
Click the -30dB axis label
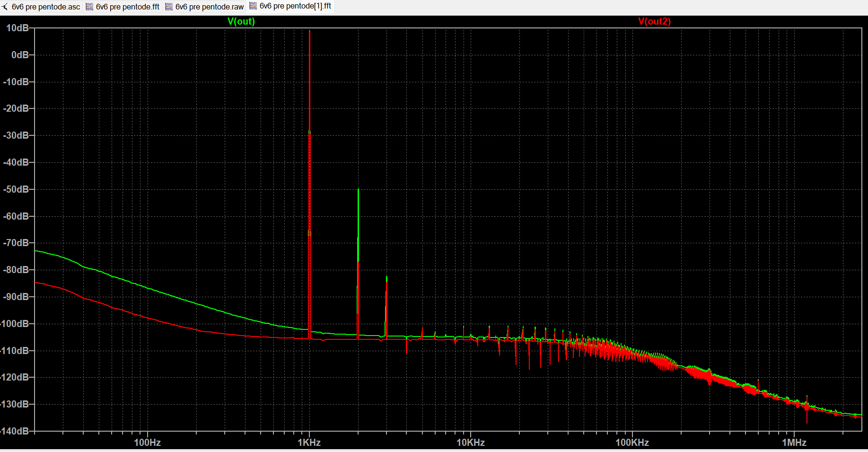(x=16, y=135)
